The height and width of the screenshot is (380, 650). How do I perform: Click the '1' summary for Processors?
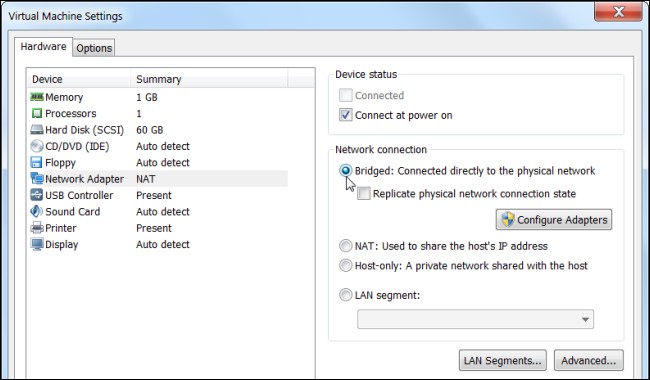click(x=139, y=113)
